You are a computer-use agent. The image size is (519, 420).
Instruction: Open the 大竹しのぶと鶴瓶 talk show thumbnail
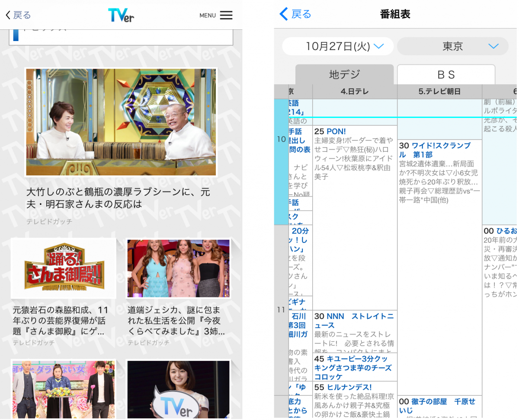pos(121,122)
